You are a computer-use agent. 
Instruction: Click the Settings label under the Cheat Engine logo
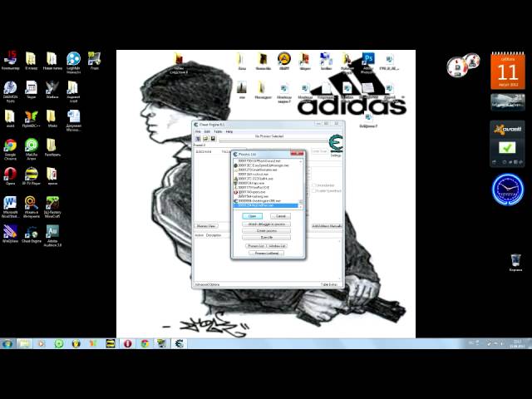pos(336,155)
